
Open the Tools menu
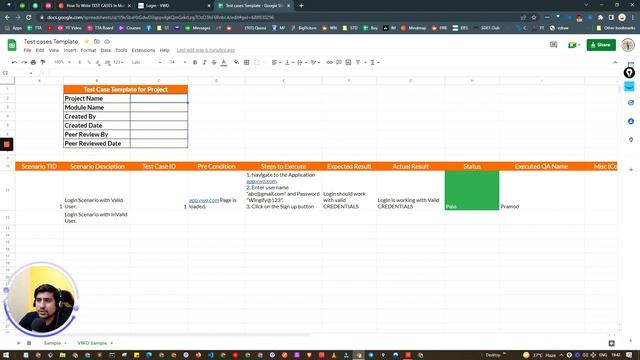pos(121,50)
